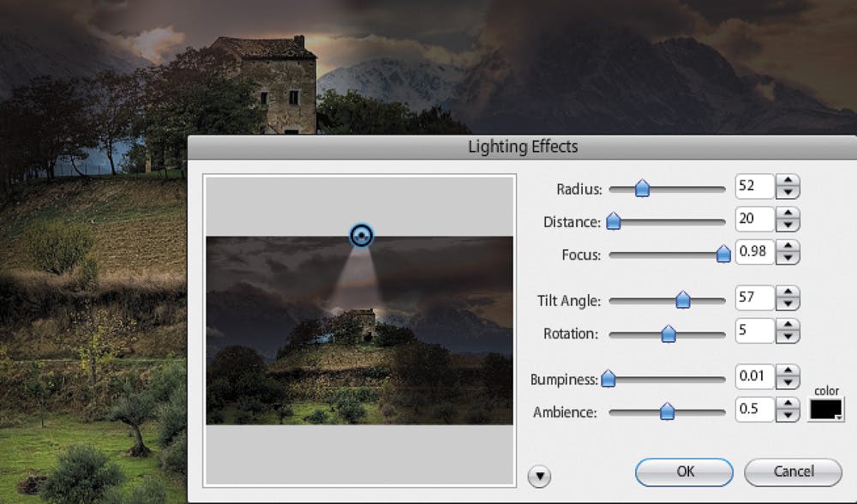The image size is (857, 504).
Task: Open the black color swatch picker
Action: pos(826,410)
